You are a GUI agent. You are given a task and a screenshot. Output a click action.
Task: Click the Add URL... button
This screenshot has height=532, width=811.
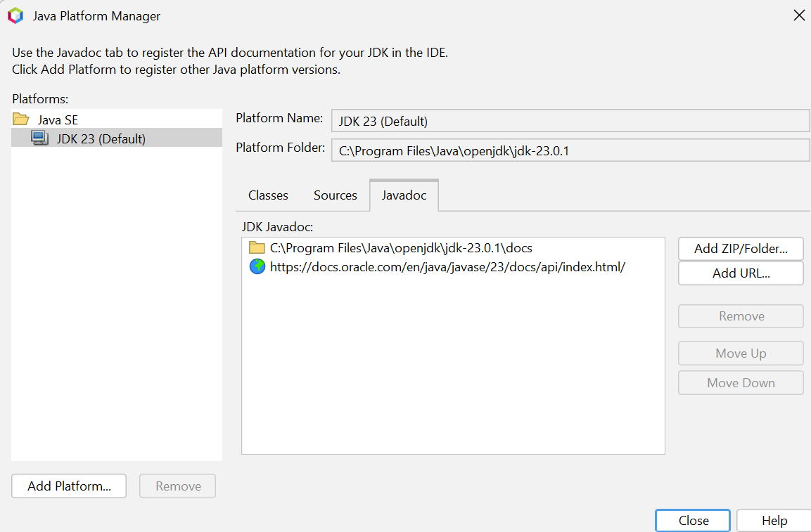click(x=741, y=273)
